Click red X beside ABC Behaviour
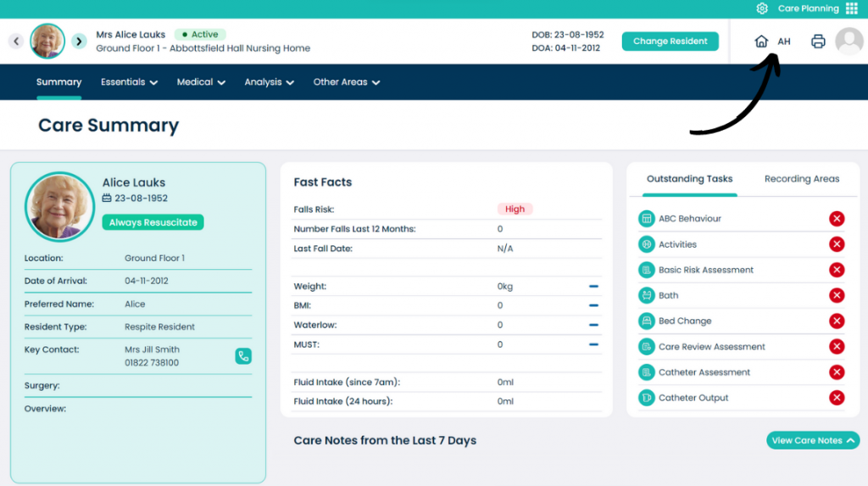The image size is (868, 486). (x=837, y=218)
